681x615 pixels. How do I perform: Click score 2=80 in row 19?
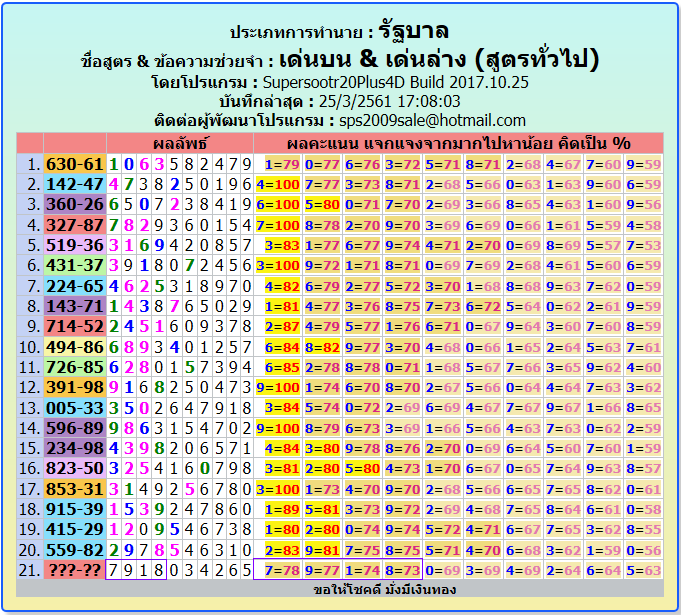322,529
